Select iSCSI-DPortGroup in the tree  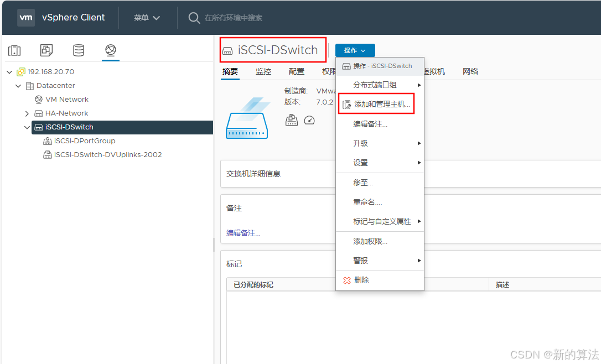coord(85,141)
